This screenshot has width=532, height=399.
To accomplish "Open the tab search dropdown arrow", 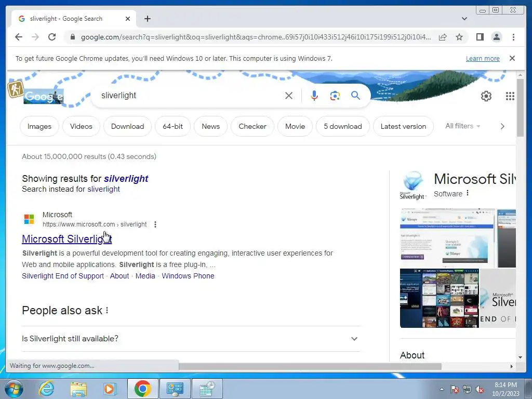I will [464, 19].
